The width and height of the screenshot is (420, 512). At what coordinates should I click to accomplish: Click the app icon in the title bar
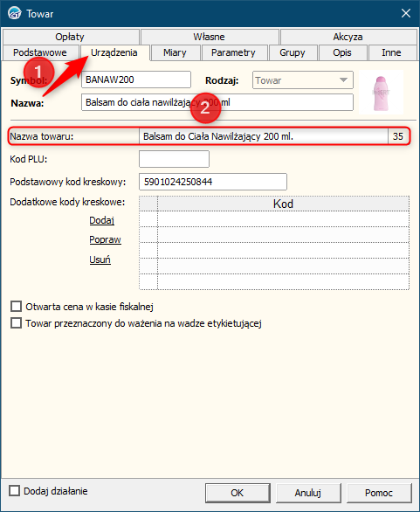(x=14, y=13)
